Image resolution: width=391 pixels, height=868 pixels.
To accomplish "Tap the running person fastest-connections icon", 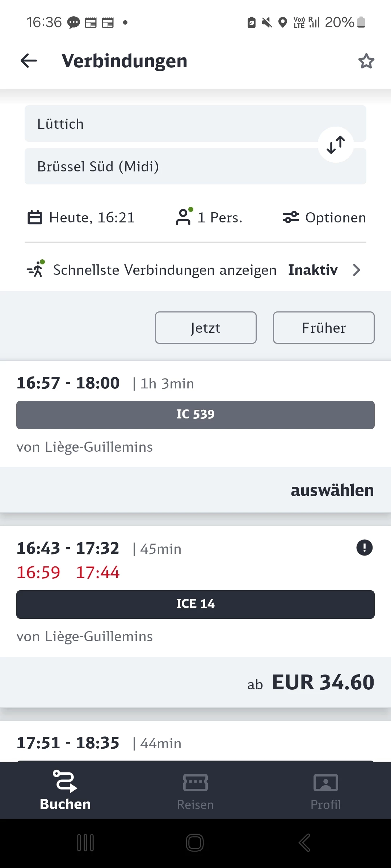I will tap(36, 269).
